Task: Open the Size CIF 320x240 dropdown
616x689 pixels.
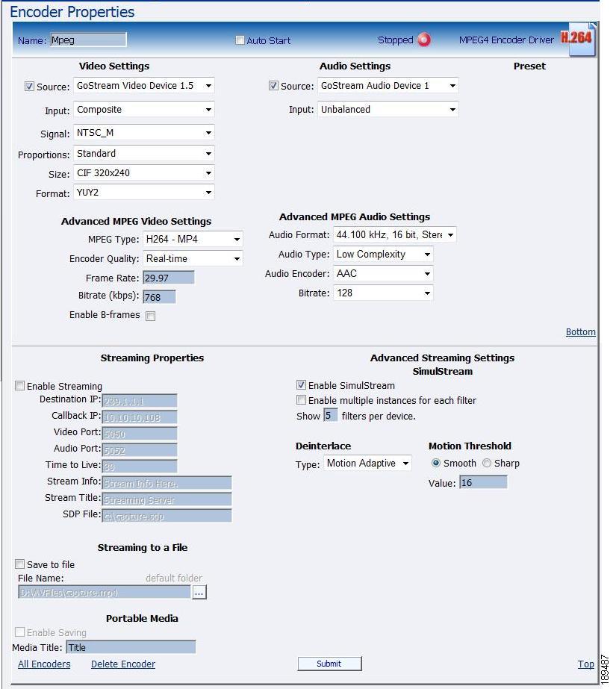Action: tap(143, 173)
